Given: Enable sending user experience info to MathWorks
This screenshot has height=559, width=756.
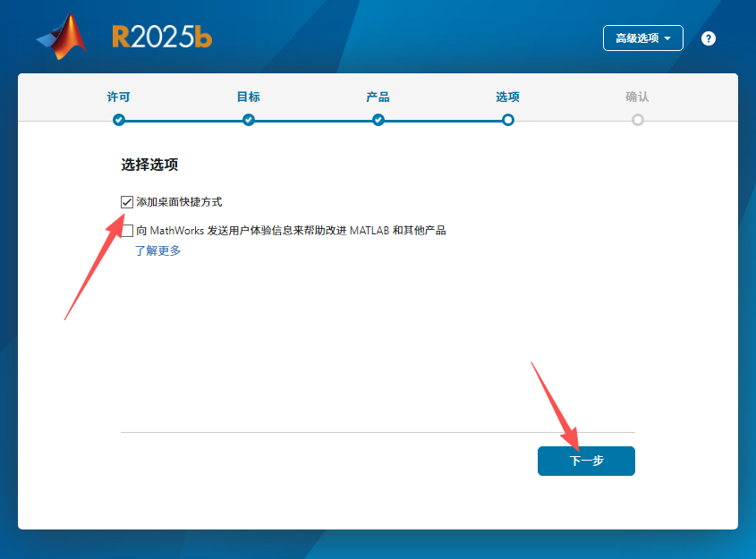Looking at the screenshot, I should point(125,230).
